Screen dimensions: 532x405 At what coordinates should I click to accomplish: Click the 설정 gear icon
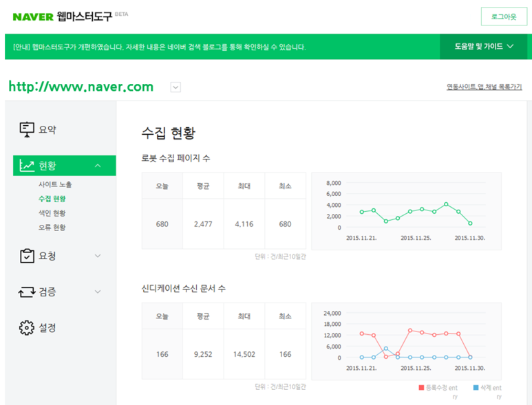tap(27, 328)
